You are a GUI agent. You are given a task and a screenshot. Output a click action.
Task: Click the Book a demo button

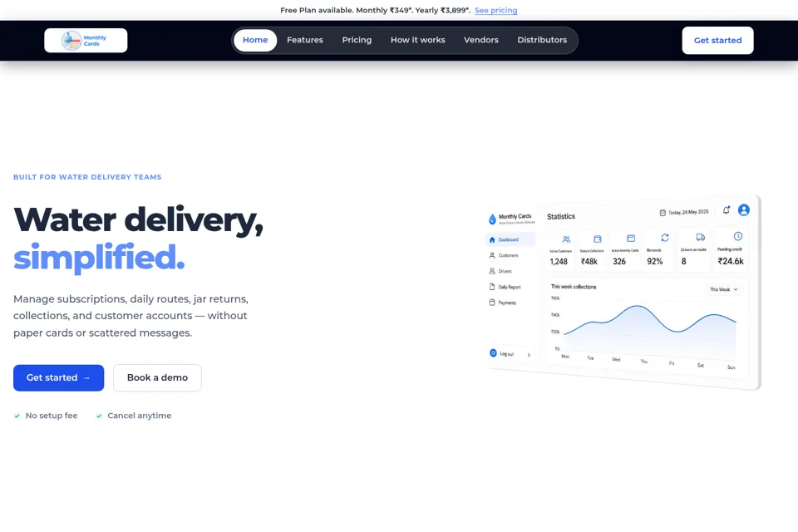pos(157,377)
